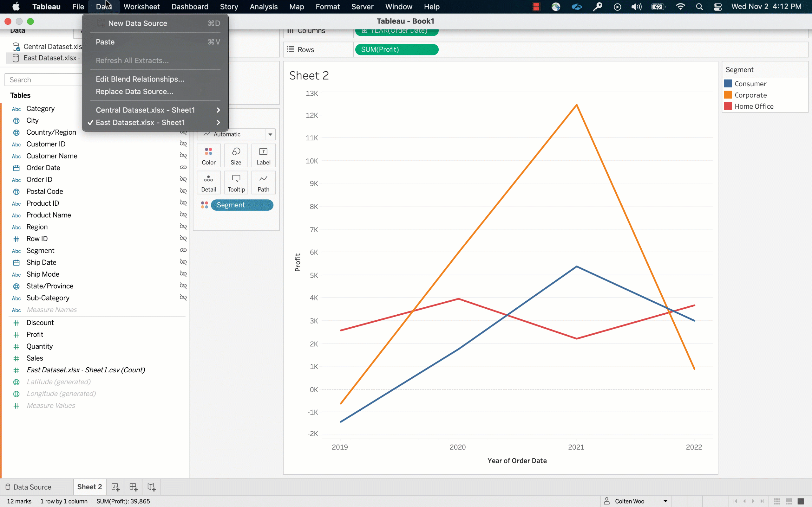Click the SUM(Profit) pill on Rows shelf

(396, 50)
